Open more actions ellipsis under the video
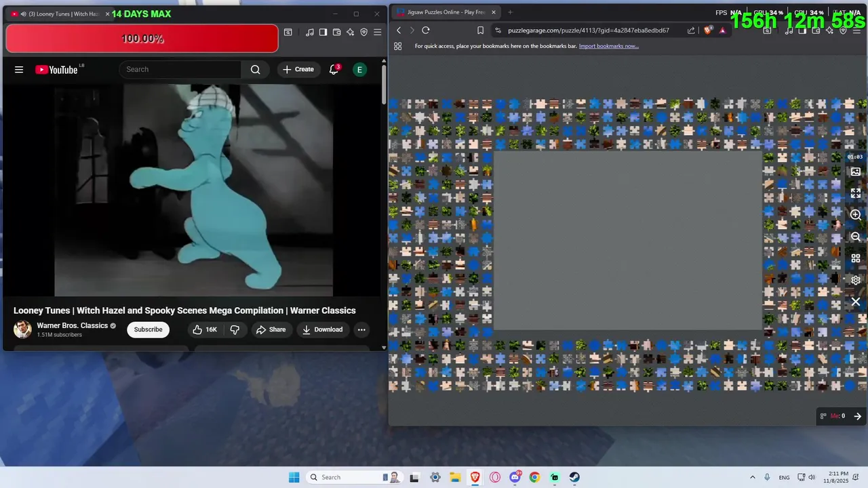868x488 pixels. 361,329
